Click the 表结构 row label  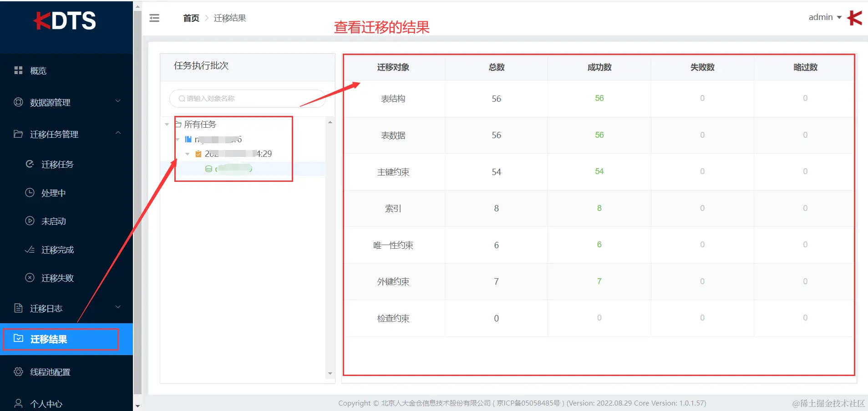(393, 99)
